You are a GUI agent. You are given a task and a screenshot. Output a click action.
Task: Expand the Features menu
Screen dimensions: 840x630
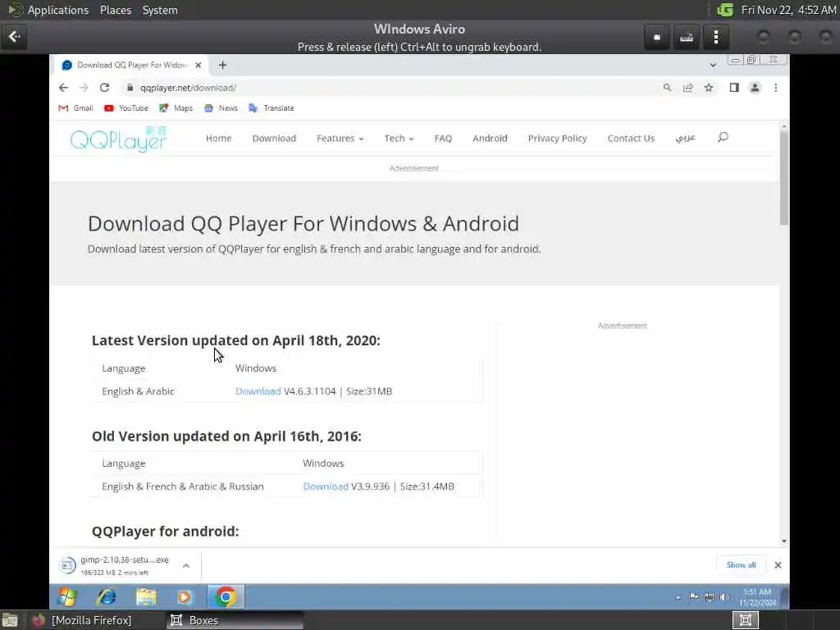tap(340, 138)
